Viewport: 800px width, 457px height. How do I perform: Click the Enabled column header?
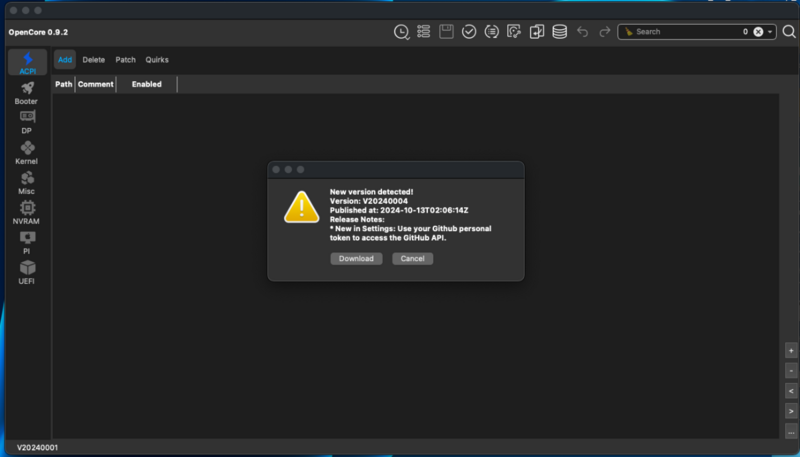(x=147, y=84)
